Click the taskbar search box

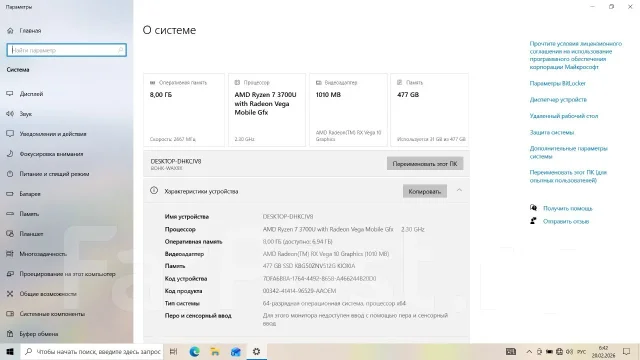91,351
